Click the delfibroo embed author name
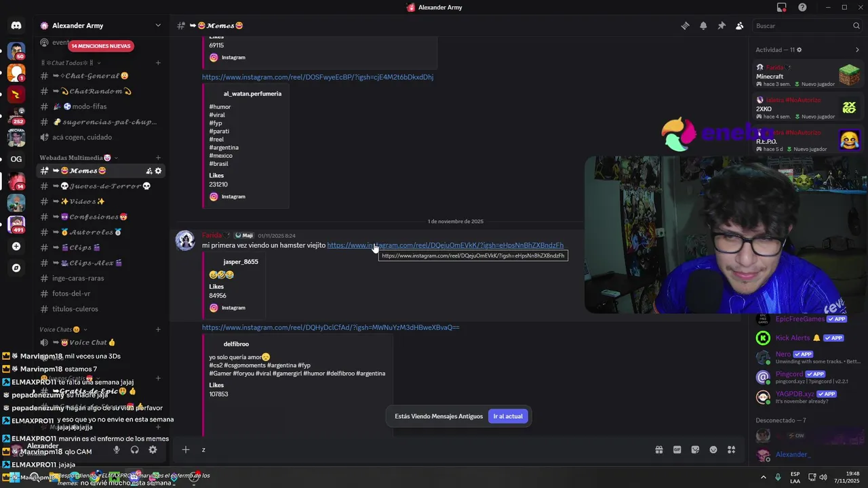This screenshot has width=868, height=488. (236, 344)
